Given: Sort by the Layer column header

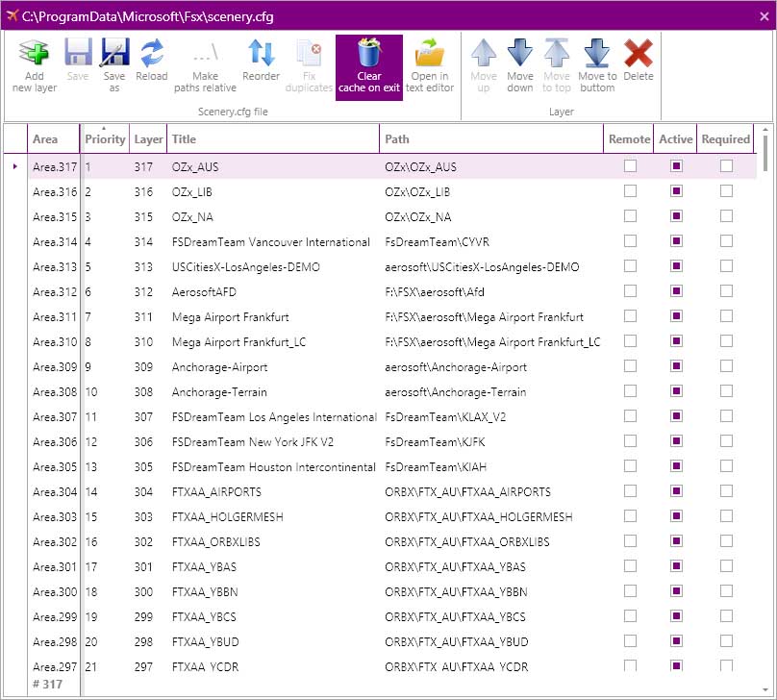Looking at the screenshot, I should pos(148,139).
